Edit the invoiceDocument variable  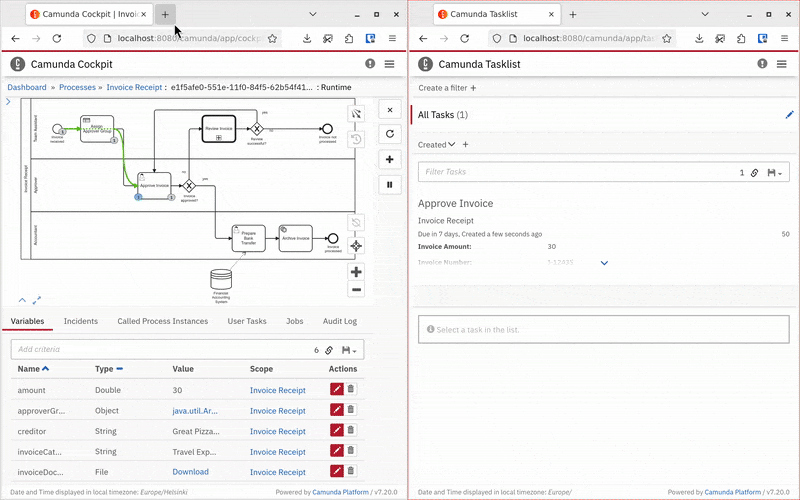tap(337, 471)
